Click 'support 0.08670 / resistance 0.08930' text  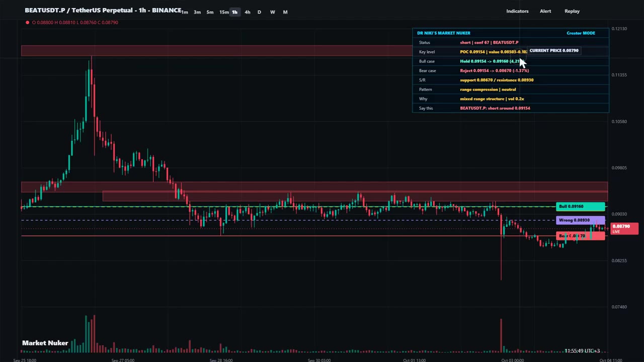pos(497,80)
